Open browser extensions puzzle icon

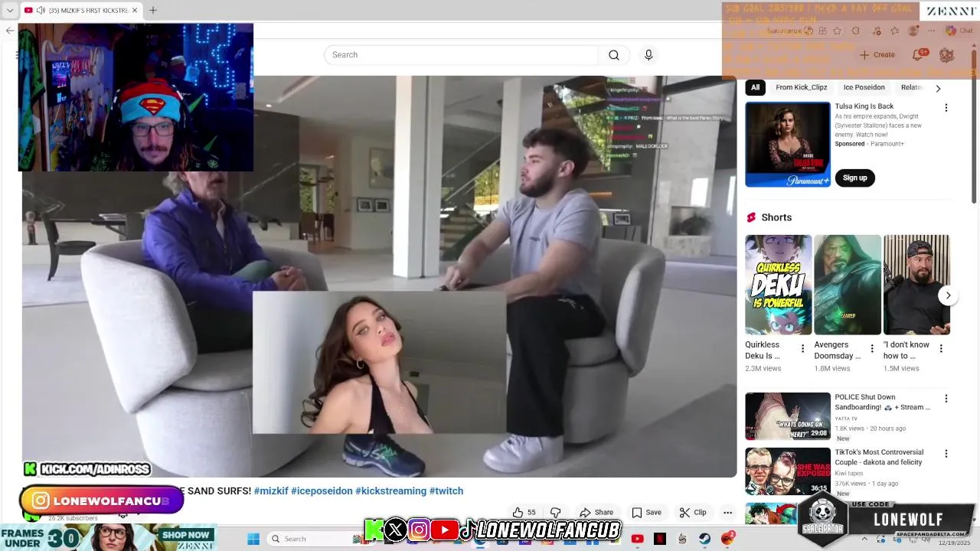[856, 31]
